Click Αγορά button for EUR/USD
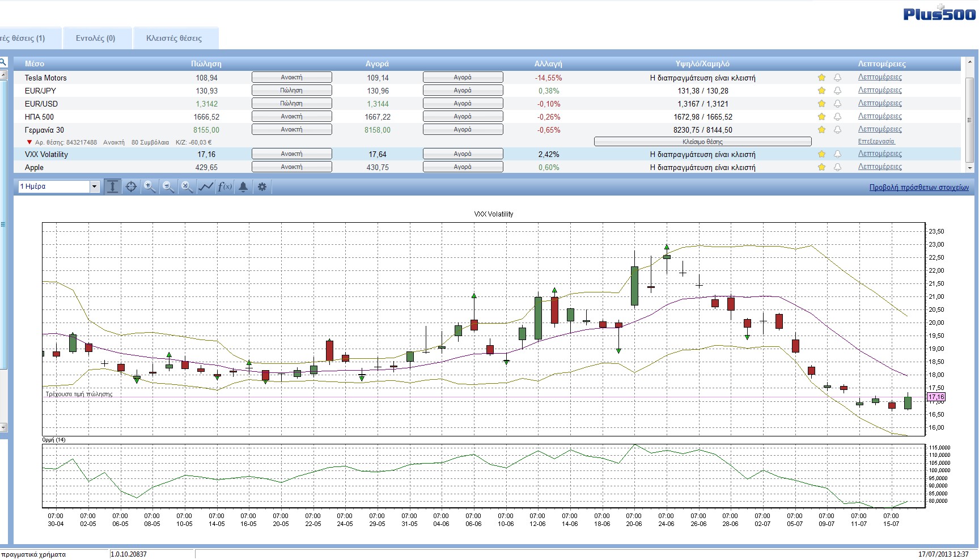The height and width of the screenshot is (560, 979). [463, 104]
